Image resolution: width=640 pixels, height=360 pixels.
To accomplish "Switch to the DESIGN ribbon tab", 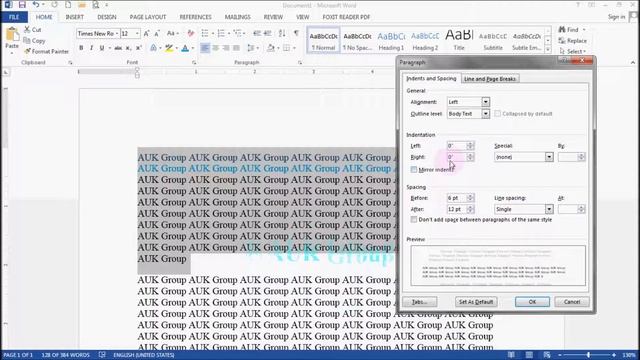I will (107, 17).
